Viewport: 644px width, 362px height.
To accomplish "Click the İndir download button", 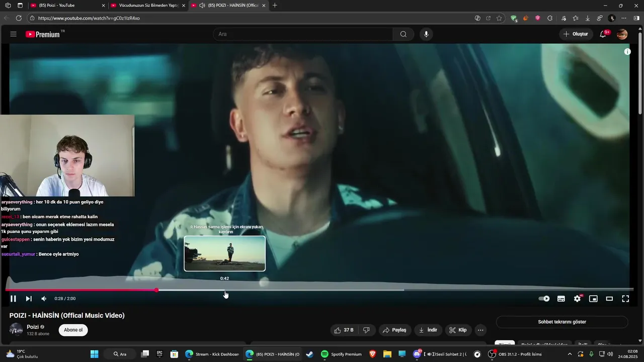I will tap(428, 330).
